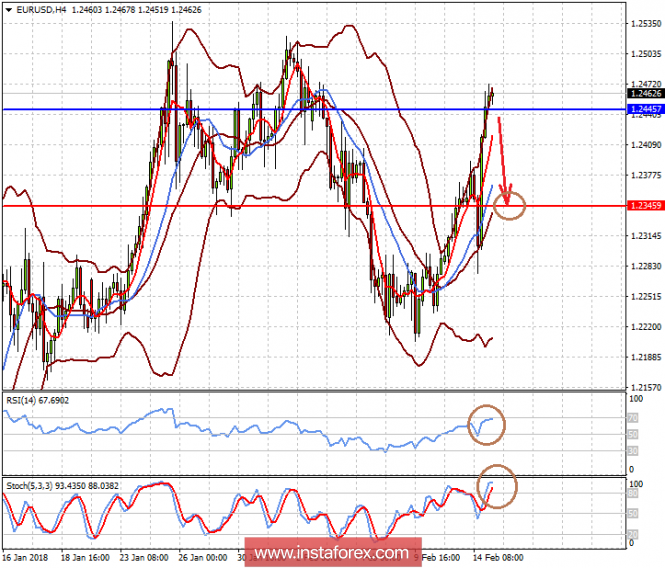The image size is (665, 568).
Task: Click the red 1.23459 price tag
Action: (641, 205)
